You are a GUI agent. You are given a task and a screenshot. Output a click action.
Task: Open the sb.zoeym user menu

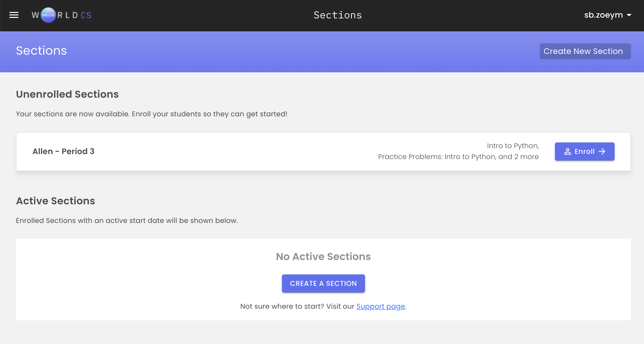608,15
